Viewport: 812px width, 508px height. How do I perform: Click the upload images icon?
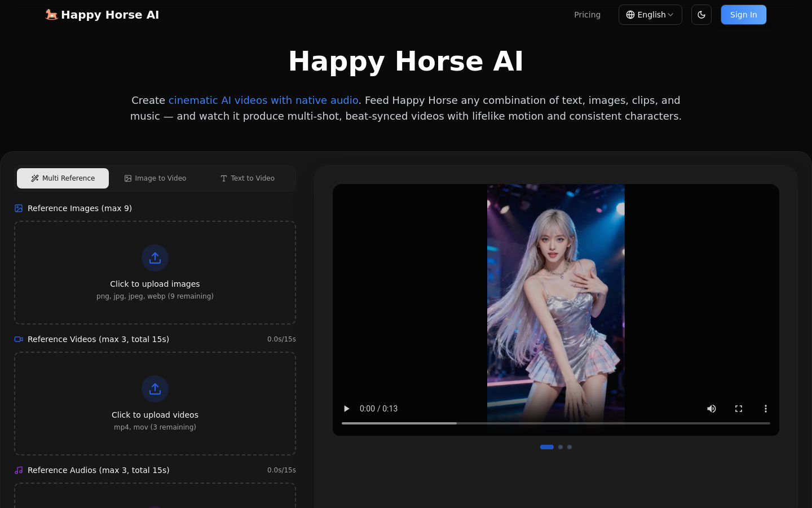[x=155, y=258]
